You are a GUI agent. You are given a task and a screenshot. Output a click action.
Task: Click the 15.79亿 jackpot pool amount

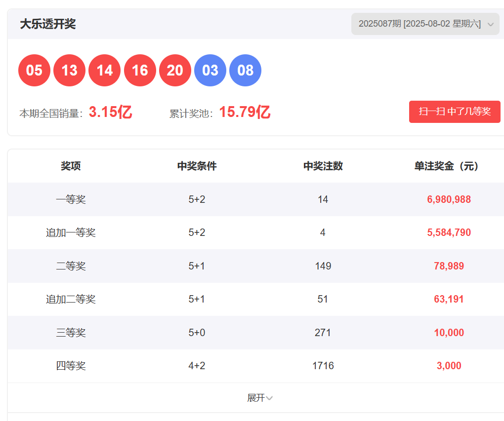tap(245, 113)
